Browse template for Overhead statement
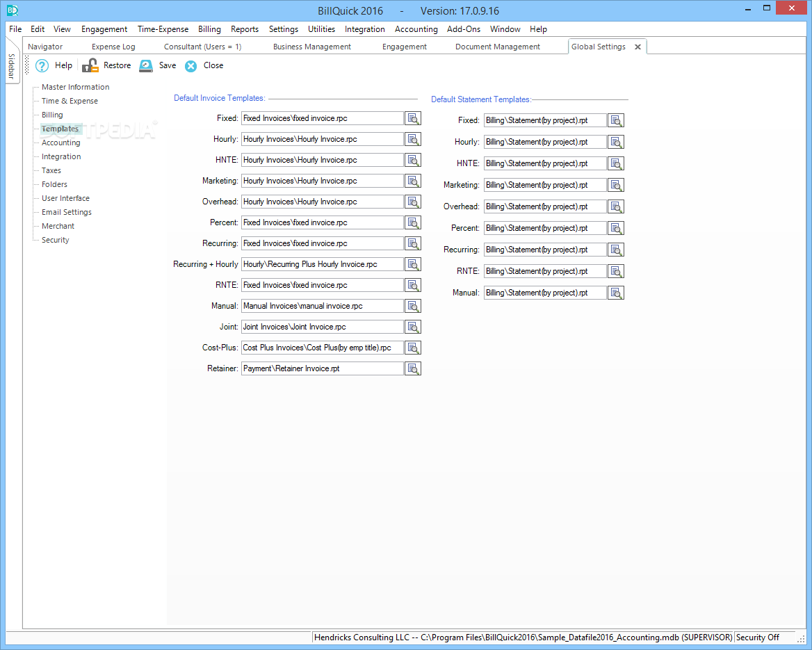This screenshot has height=650, width=812. (616, 206)
